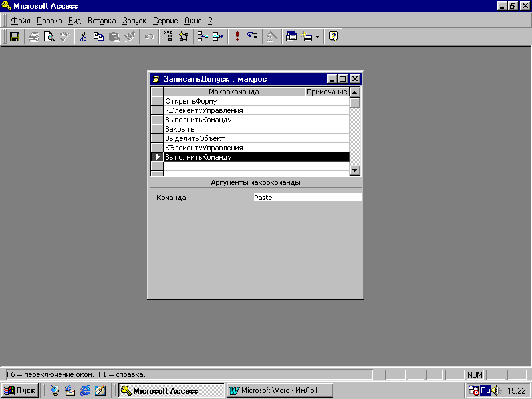Select the Format Painter brush icon
532x399 pixels.
click(x=130, y=37)
